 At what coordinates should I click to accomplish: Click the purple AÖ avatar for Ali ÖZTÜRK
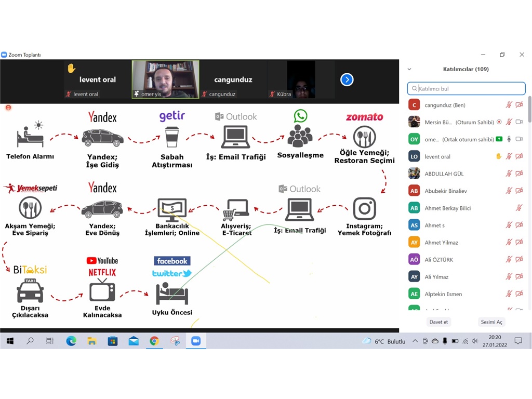point(414,260)
